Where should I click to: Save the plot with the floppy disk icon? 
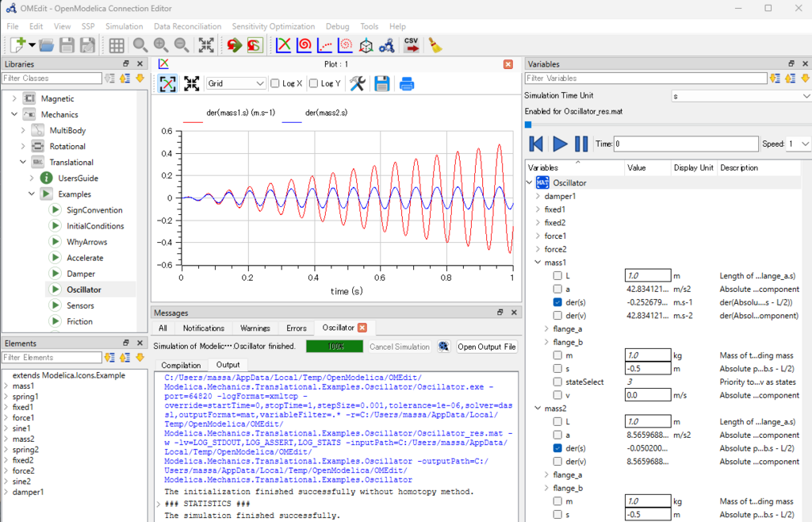[382, 83]
